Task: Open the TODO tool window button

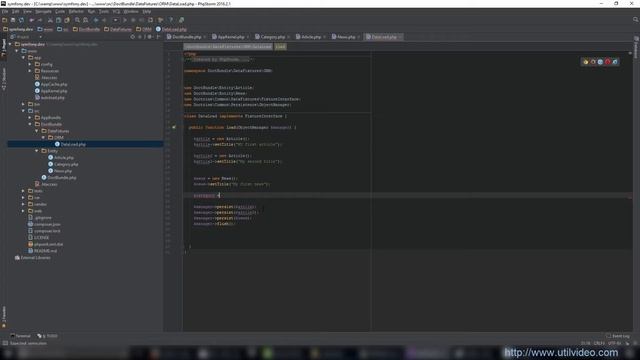Action: (x=48, y=336)
